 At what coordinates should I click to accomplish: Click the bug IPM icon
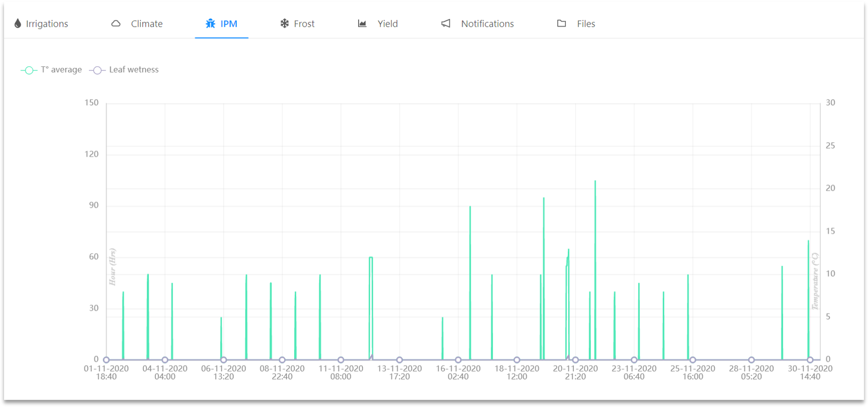tap(210, 24)
